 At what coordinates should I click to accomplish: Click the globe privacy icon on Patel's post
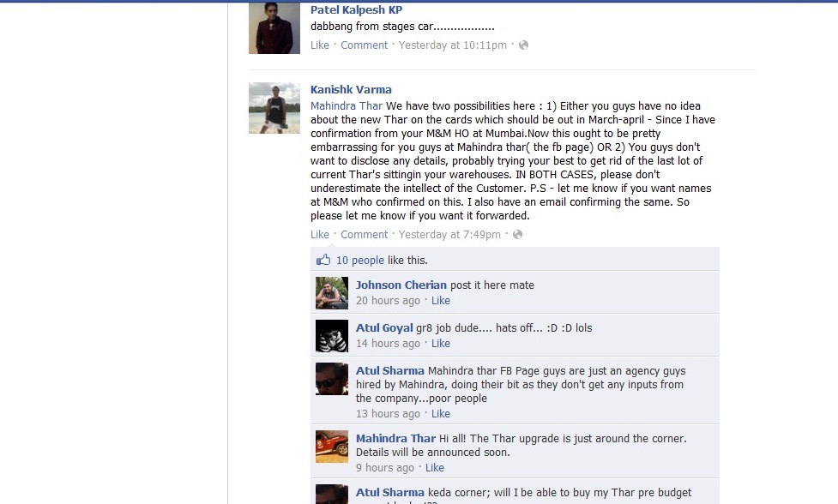524,45
